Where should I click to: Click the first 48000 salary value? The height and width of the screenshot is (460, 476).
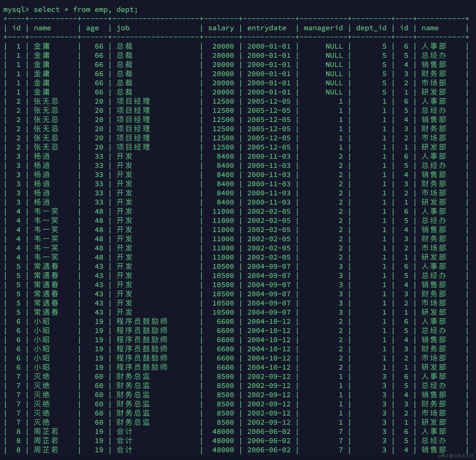tap(223, 432)
